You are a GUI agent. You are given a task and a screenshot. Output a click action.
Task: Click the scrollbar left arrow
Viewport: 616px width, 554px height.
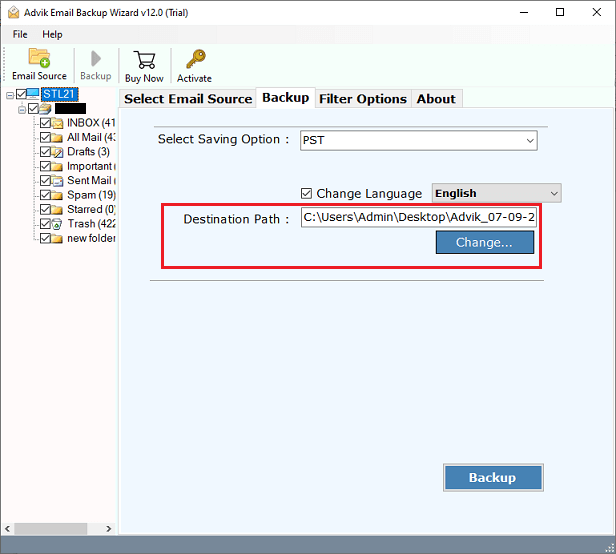[7, 528]
